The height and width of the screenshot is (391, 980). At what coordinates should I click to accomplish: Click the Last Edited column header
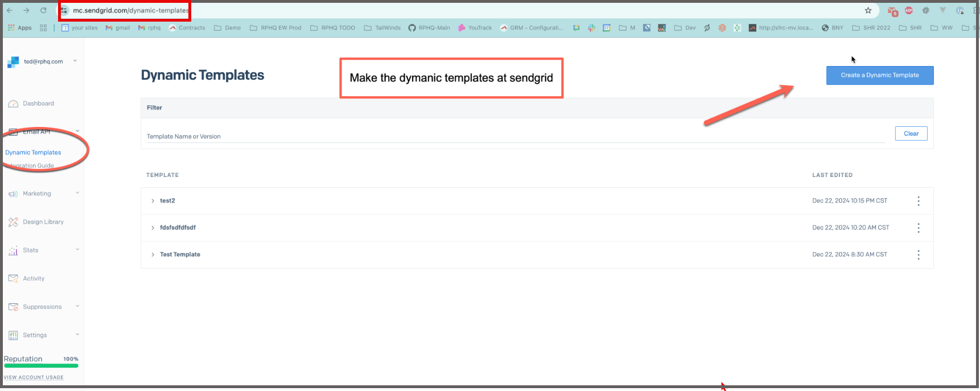[x=832, y=175]
